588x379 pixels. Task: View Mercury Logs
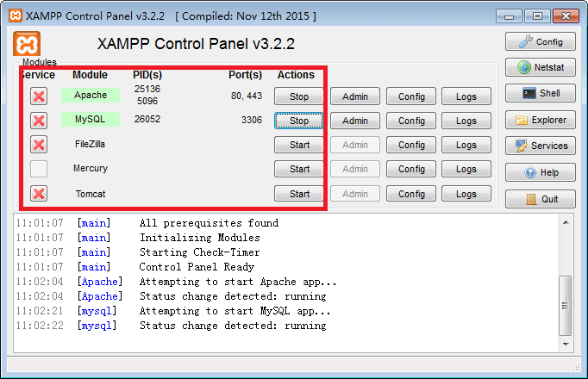pos(466,169)
